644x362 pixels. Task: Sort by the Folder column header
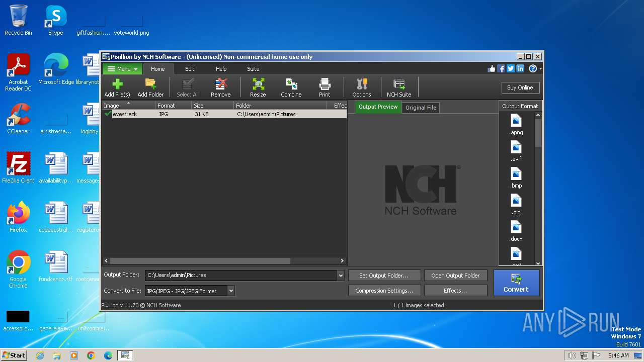click(280, 106)
